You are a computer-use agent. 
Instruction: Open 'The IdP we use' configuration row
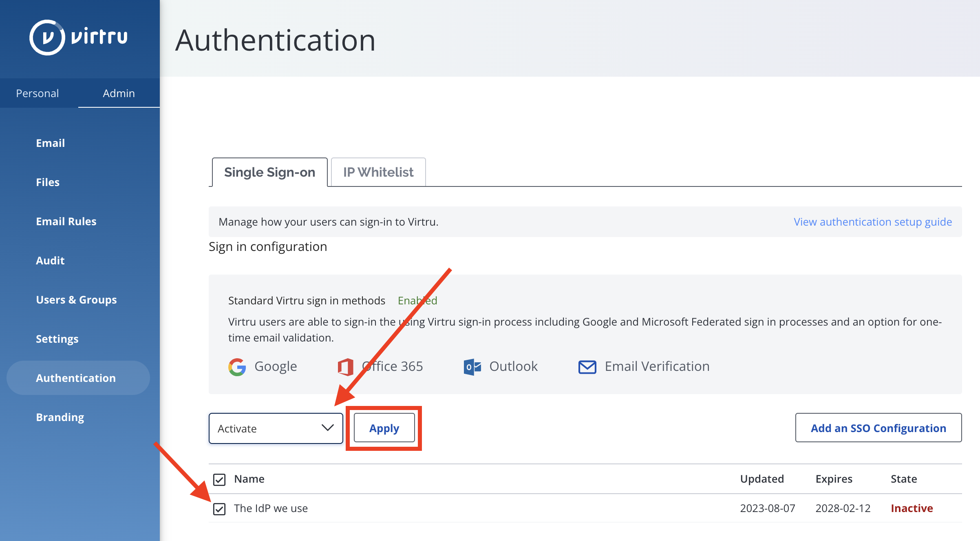click(x=585, y=508)
